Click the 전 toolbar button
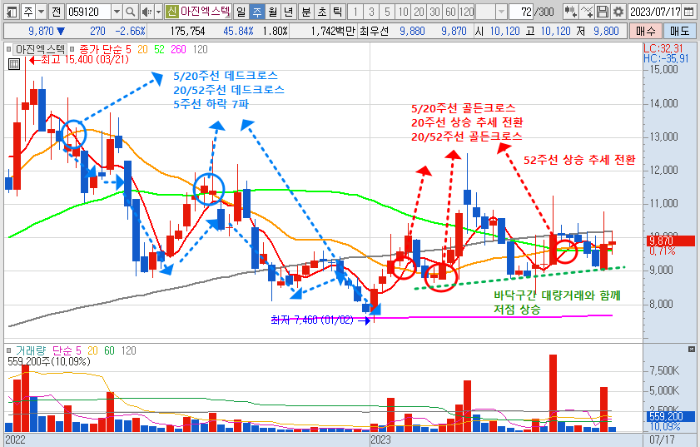Viewport: 700px width, 447px height. click(56, 12)
